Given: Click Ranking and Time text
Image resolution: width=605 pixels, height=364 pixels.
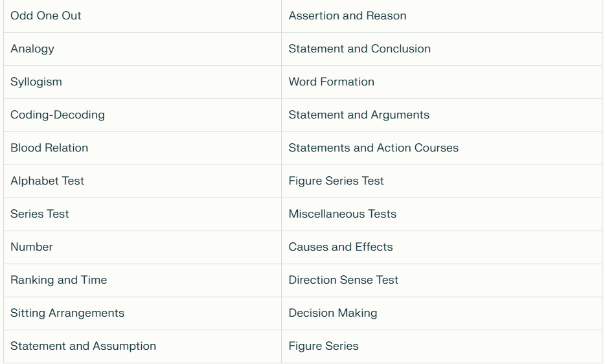Looking at the screenshot, I should (59, 280).
